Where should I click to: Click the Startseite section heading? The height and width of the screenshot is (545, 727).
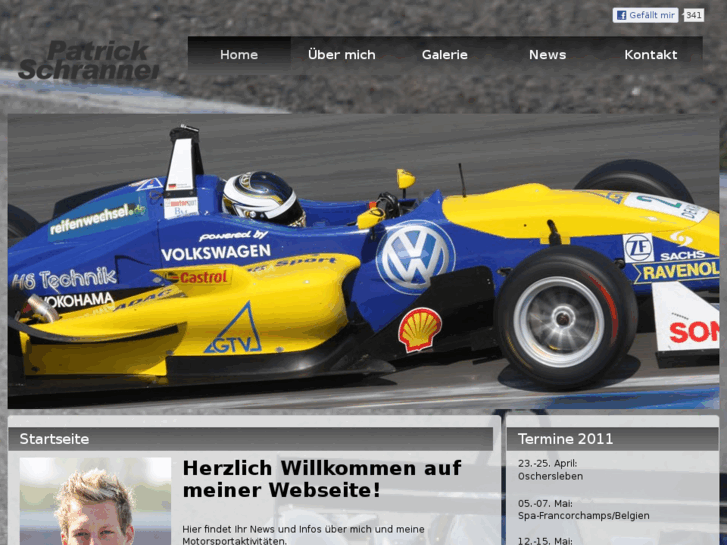(x=54, y=439)
